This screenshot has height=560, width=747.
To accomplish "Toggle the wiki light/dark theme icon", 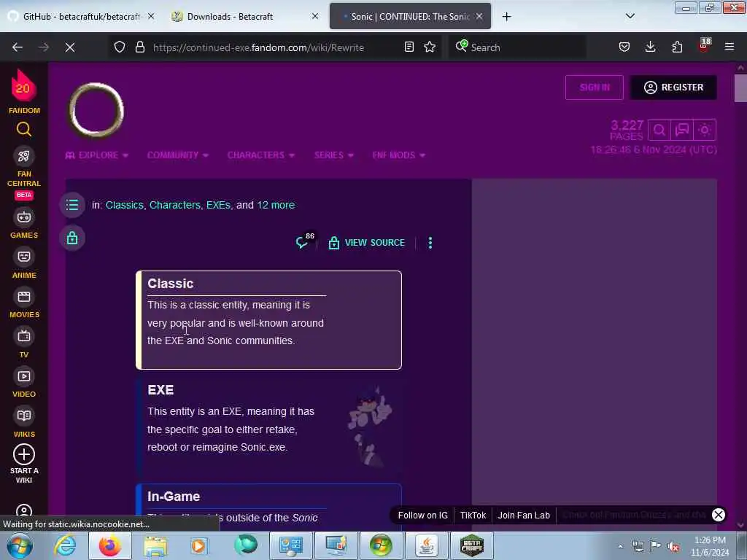I will coord(705,130).
